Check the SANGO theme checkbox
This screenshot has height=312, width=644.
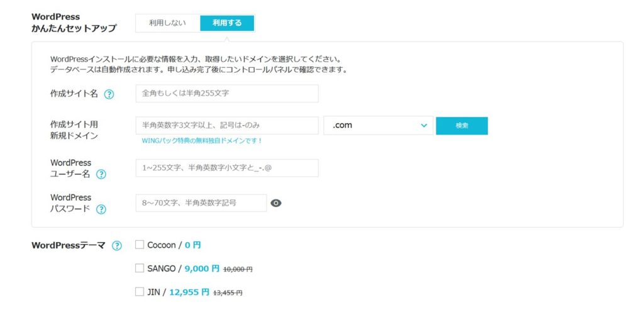click(x=140, y=268)
